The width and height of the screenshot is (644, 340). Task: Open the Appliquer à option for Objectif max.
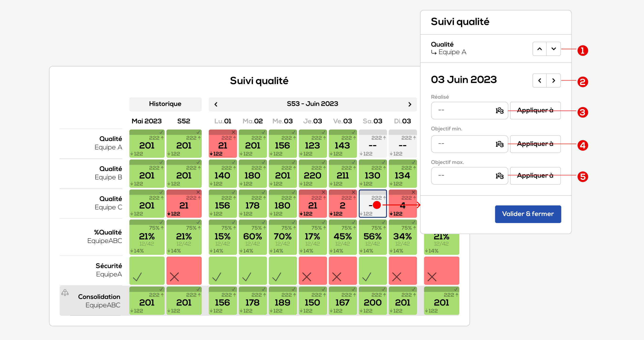pyautogui.click(x=535, y=176)
